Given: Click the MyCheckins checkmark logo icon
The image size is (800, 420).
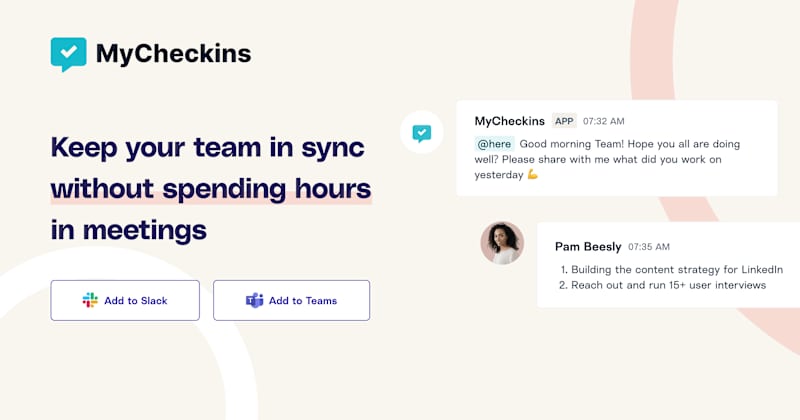Looking at the screenshot, I should tap(68, 54).
